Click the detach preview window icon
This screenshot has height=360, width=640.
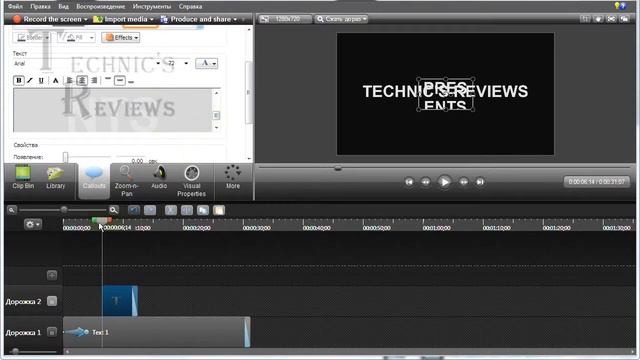pos(624,19)
